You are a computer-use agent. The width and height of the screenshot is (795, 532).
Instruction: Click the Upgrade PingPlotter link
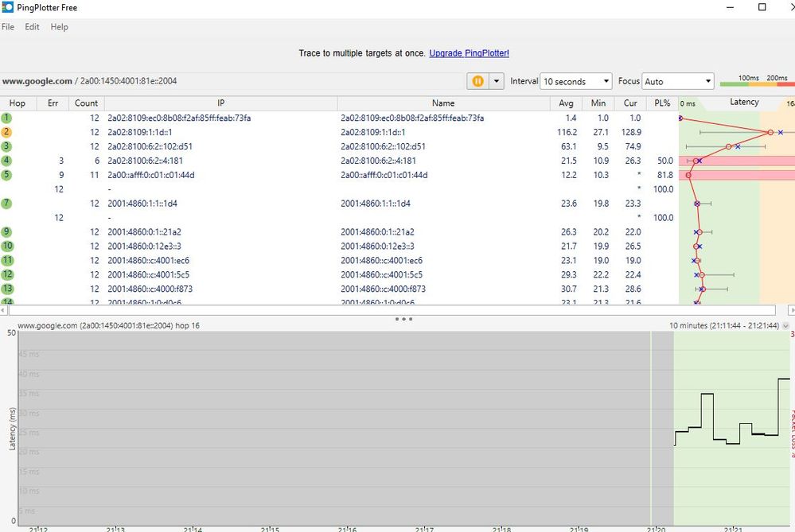(x=469, y=53)
